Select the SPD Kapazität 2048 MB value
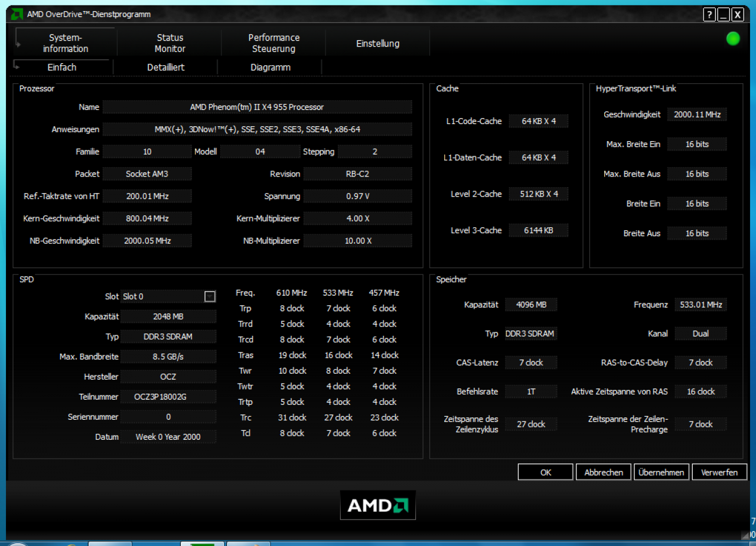 coord(168,316)
